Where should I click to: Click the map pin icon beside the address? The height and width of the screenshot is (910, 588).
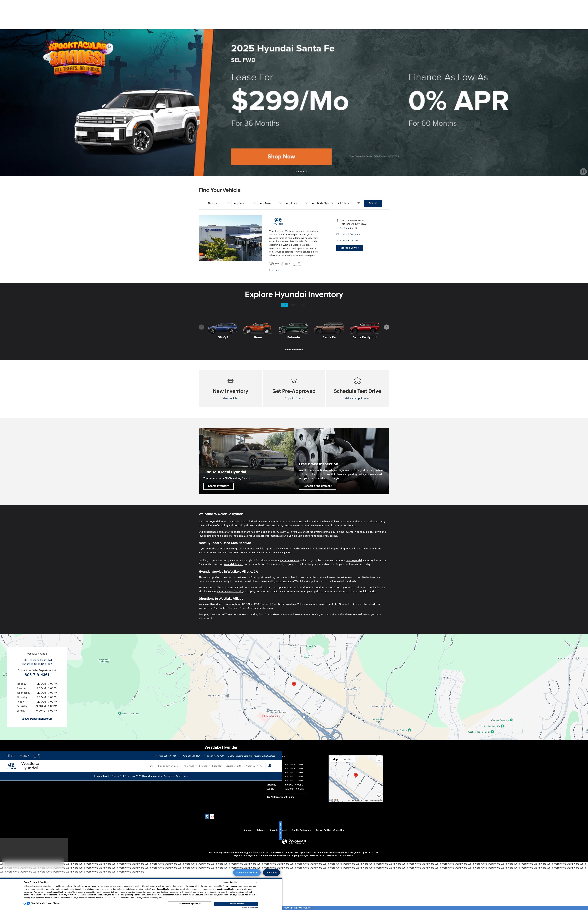[x=338, y=221]
